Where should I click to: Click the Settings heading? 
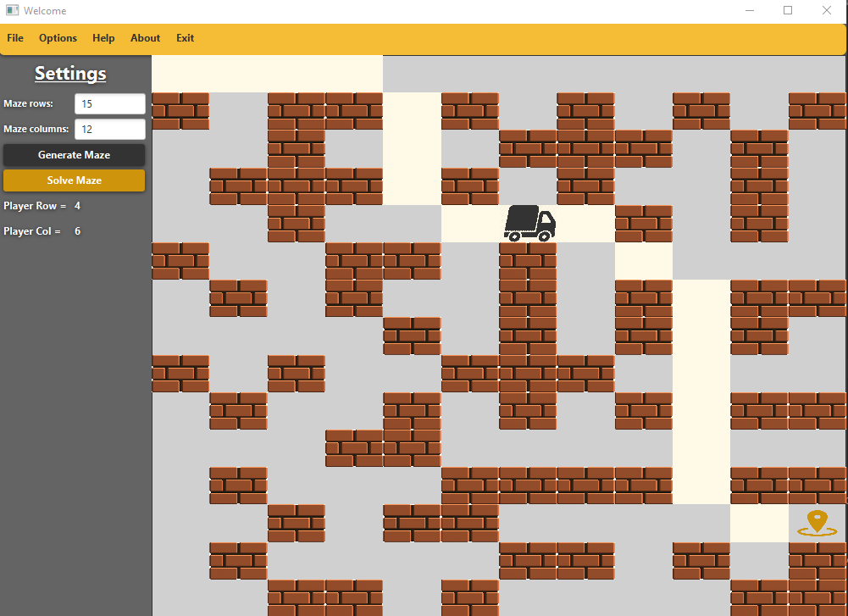click(x=70, y=74)
